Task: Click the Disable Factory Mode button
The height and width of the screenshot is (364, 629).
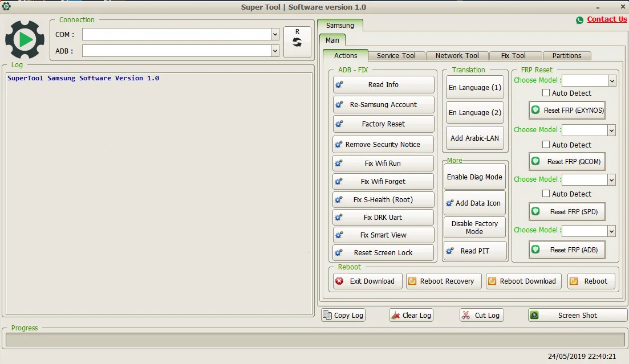Action: 474,227
